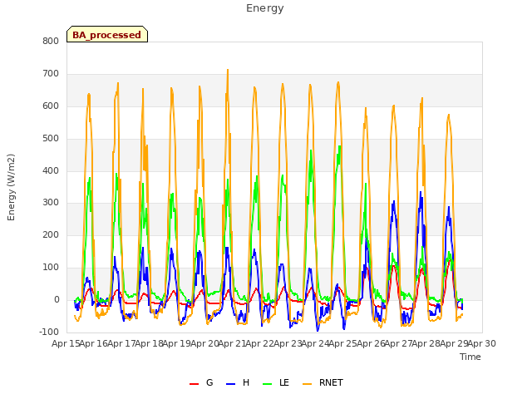Click the 200 y-axis tick label
The width and height of the screenshot is (532, 399).
tap(51, 234)
